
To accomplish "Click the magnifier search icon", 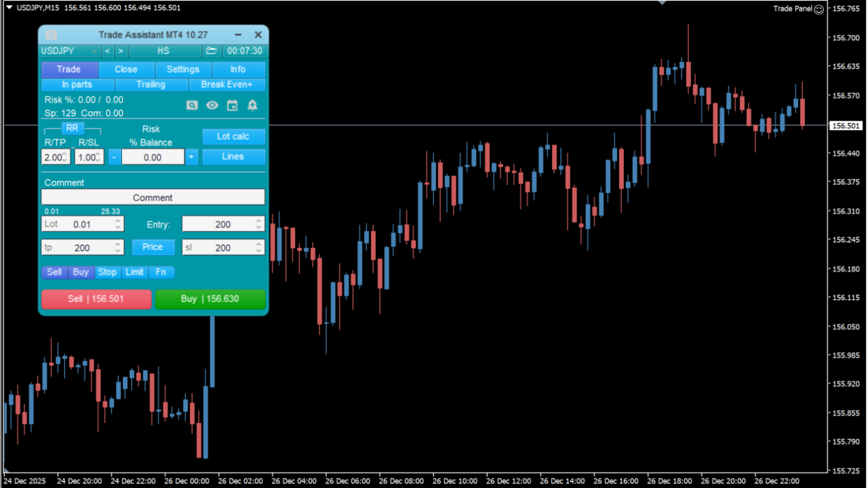I will pos(193,105).
